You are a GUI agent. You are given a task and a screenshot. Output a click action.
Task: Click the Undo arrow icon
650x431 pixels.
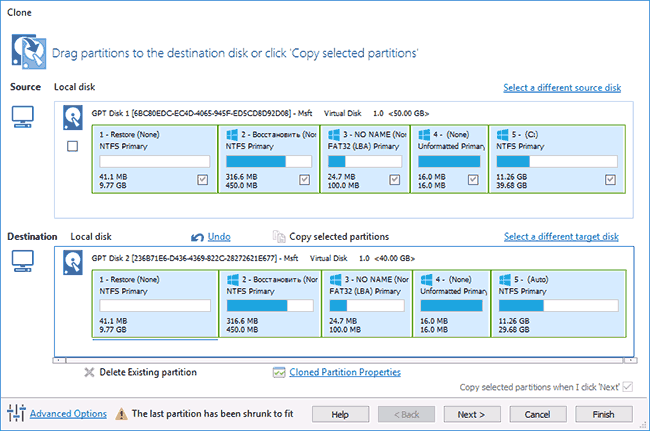pos(197,237)
